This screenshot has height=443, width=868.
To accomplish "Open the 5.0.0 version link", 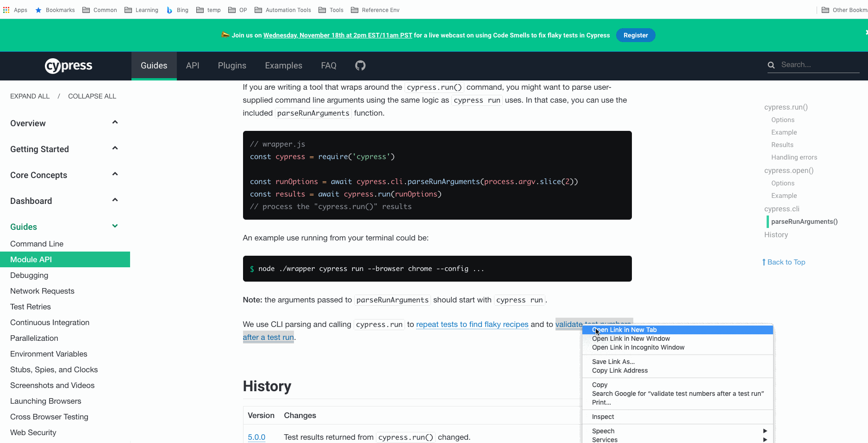I will coord(256,437).
